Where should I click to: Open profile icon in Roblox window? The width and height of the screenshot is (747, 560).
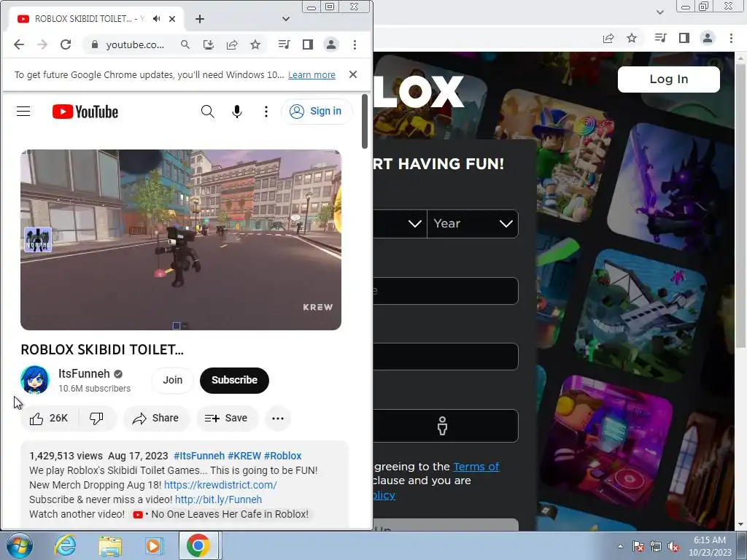tap(708, 38)
